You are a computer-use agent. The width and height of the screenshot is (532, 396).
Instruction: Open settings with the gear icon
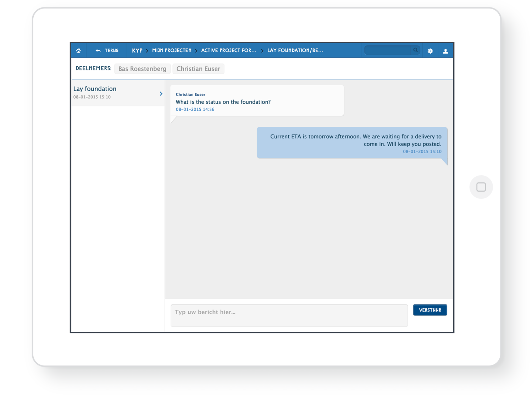tap(430, 51)
